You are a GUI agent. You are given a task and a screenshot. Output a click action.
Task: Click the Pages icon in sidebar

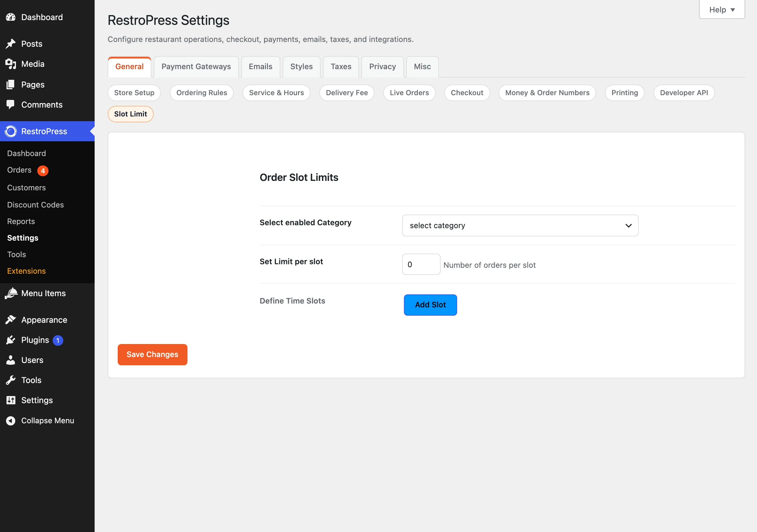(x=11, y=85)
